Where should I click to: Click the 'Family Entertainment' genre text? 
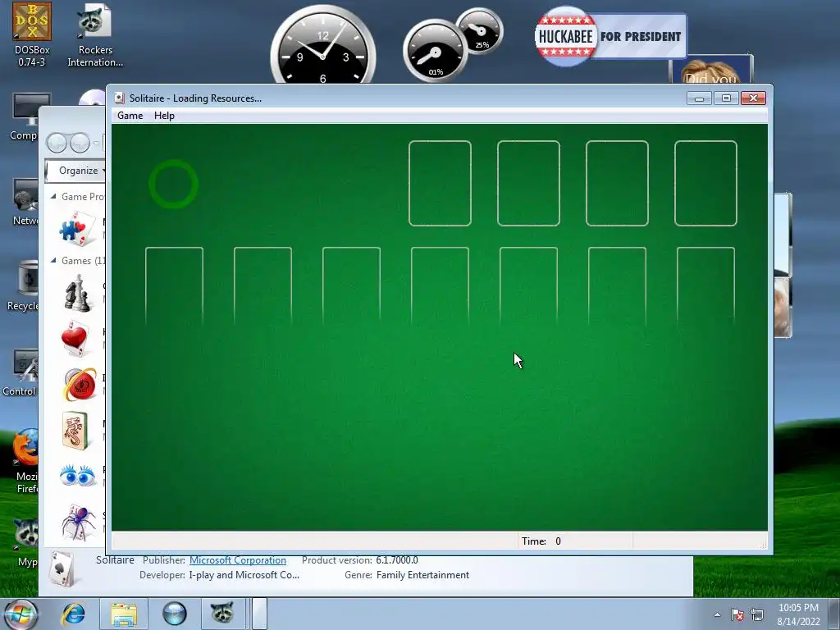(x=422, y=575)
